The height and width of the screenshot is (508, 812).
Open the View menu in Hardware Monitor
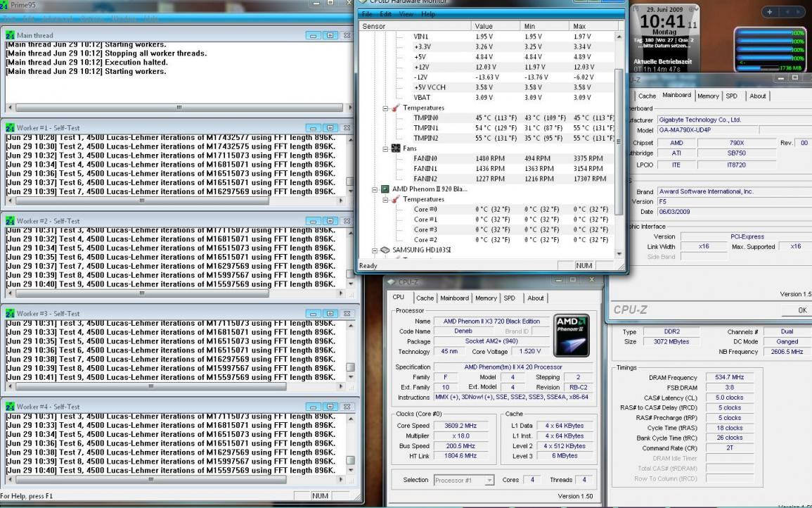(x=406, y=14)
